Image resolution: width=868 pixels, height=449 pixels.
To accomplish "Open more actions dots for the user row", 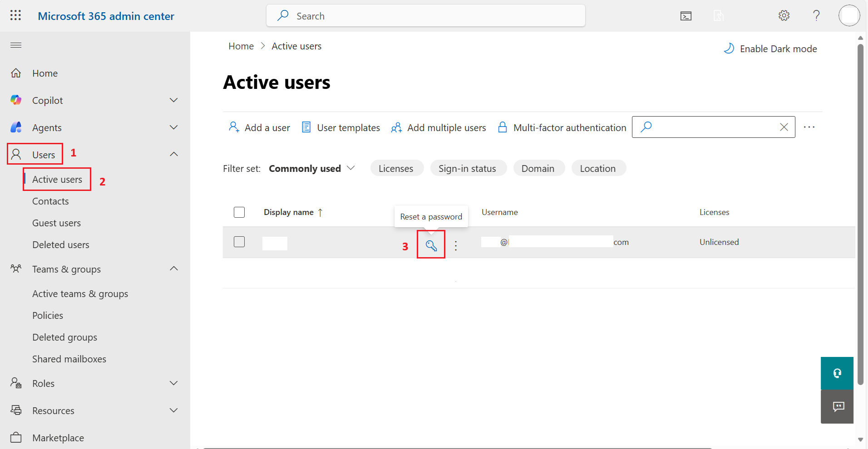I will click(456, 245).
